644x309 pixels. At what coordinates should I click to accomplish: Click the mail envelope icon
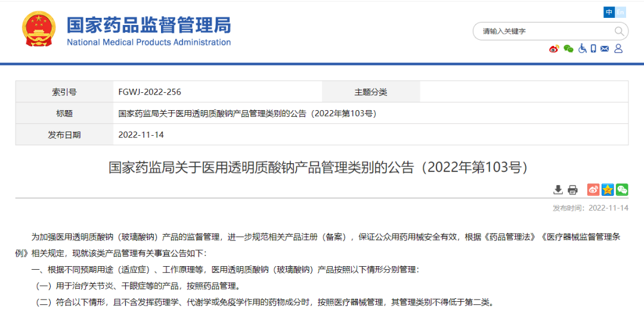click(x=605, y=49)
